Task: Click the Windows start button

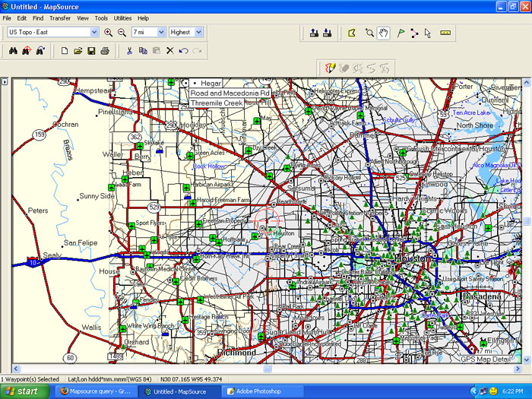Action: (x=24, y=391)
